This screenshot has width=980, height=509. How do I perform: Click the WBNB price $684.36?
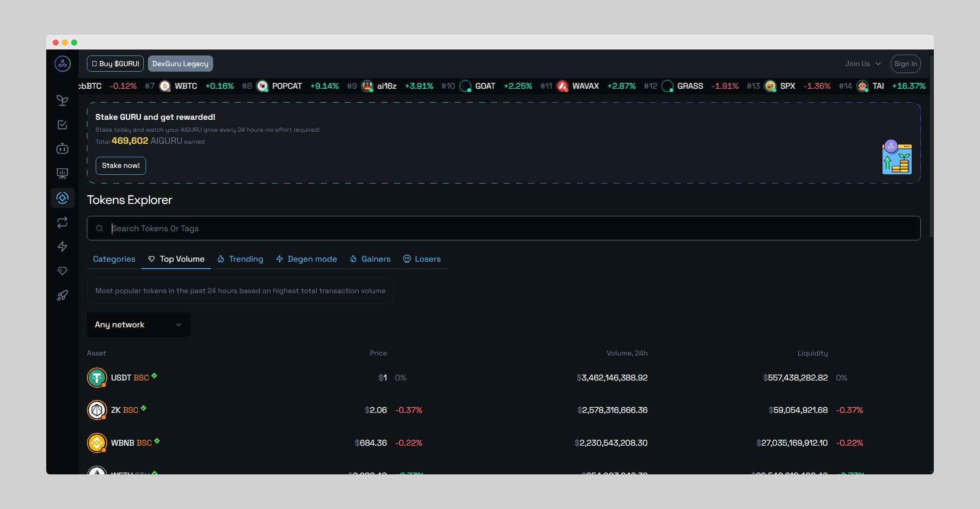point(371,443)
